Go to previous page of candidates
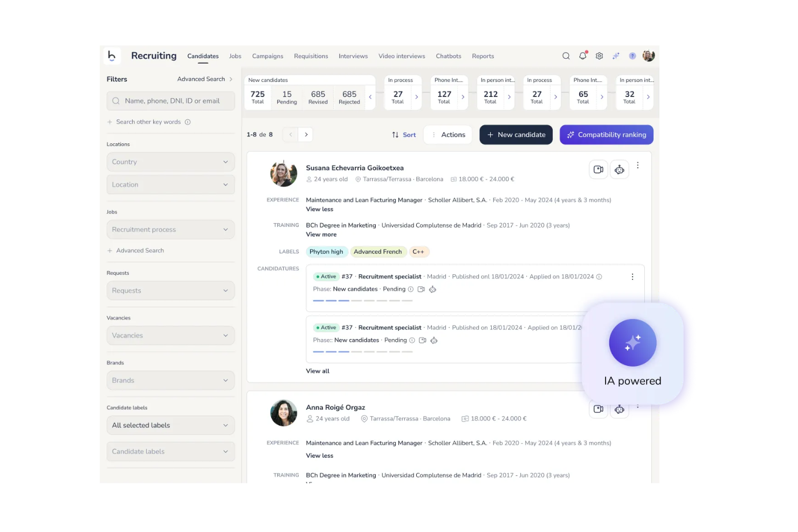This screenshot has width=798, height=532. pos(291,135)
